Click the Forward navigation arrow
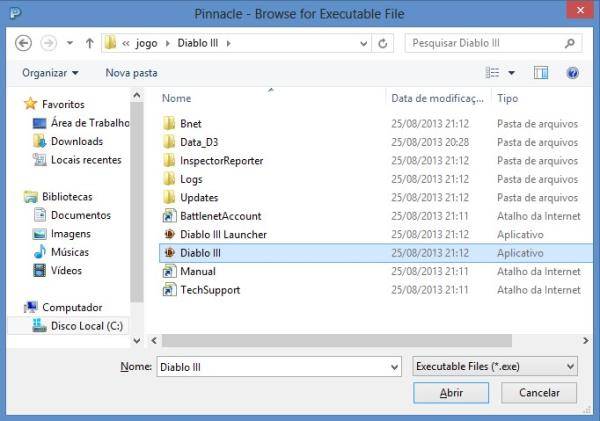The height and width of the screenshot is (421, 600). [x=49, y=43]
